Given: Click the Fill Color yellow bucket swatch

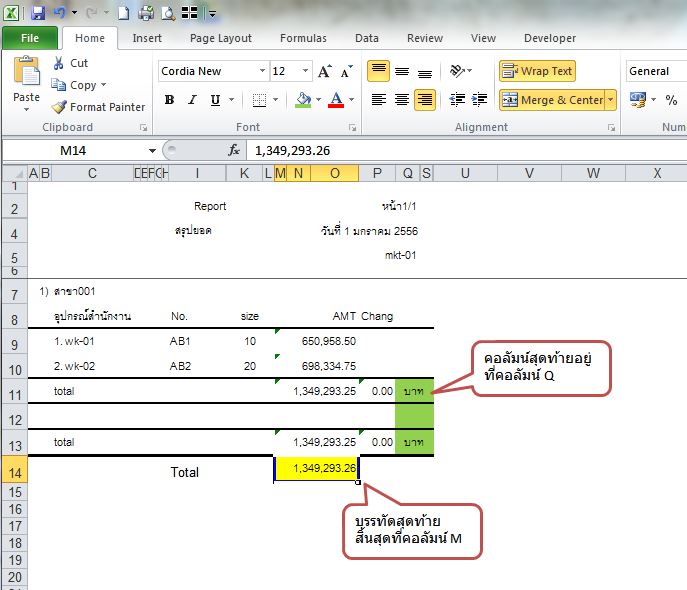Looking at the screenshot, I should coord(303,100).
